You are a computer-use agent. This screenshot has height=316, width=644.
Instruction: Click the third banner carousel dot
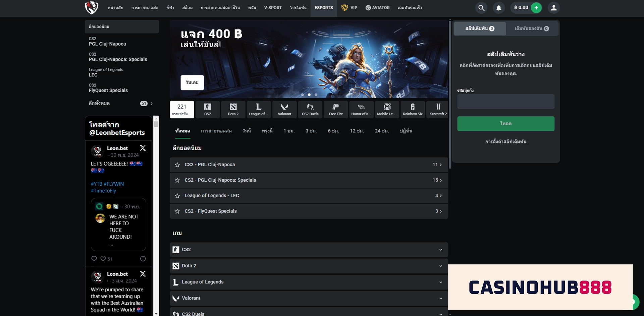316,95
